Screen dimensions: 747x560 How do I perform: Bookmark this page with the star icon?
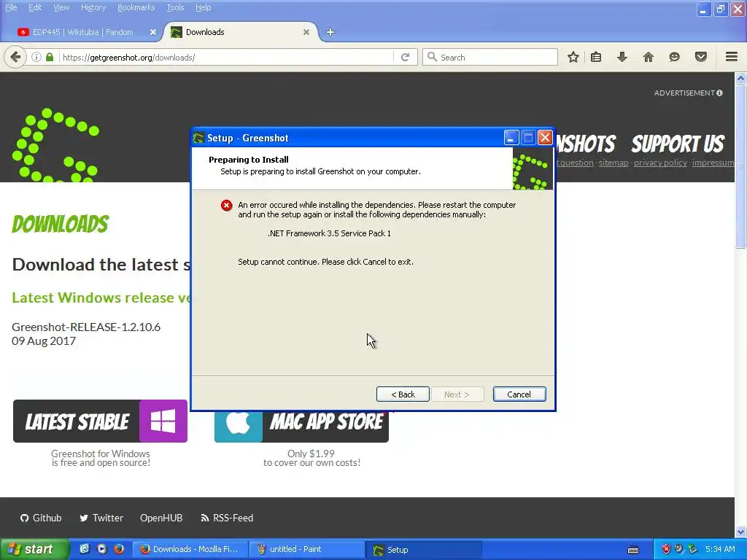(573, 57)
